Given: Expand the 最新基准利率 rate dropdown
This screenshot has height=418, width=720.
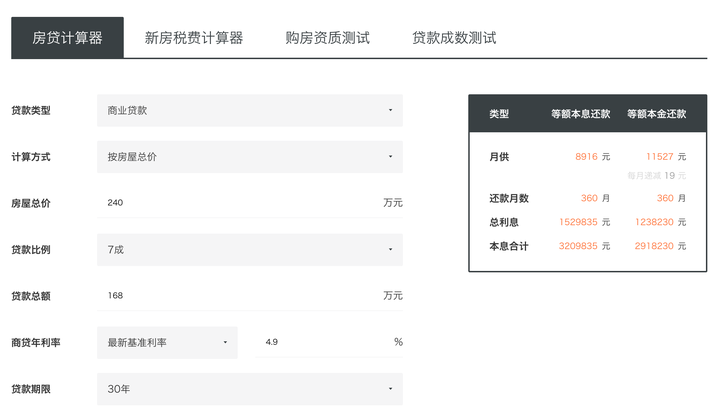Looking at the screenshot, I should click(x=167, y=342).
